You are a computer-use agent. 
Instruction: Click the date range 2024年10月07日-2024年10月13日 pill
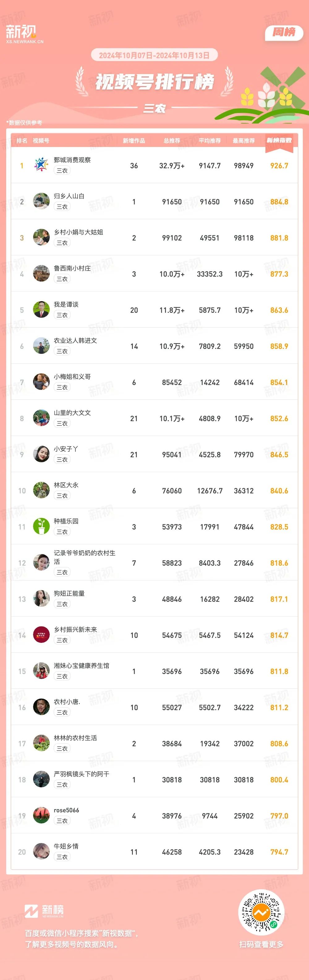(x=154, y=55)
